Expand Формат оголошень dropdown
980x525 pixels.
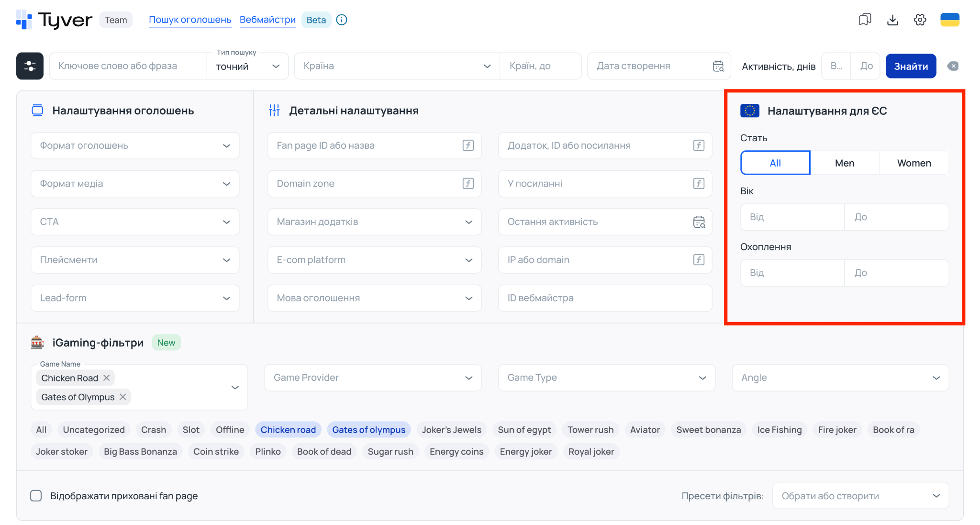(135, 145)
